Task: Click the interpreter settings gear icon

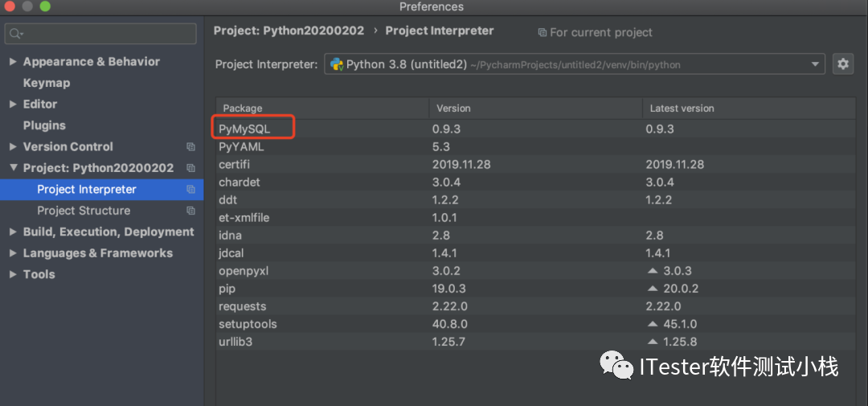Action: coord(842,64)
